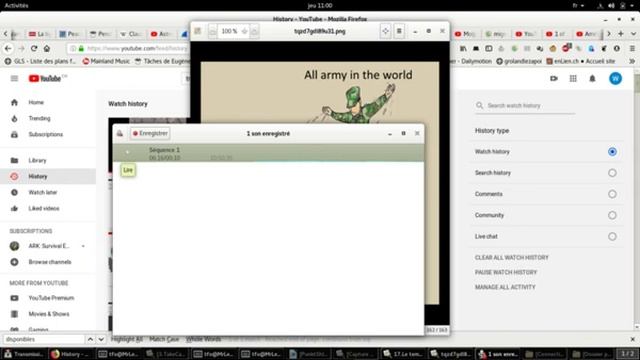Open the keyboard language fr dropdown

coord(578,6)
